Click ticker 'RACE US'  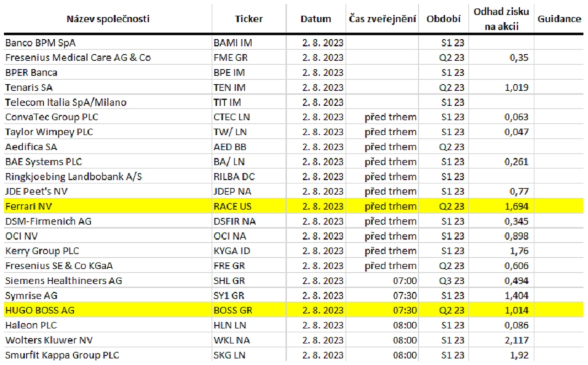(233, 206)
